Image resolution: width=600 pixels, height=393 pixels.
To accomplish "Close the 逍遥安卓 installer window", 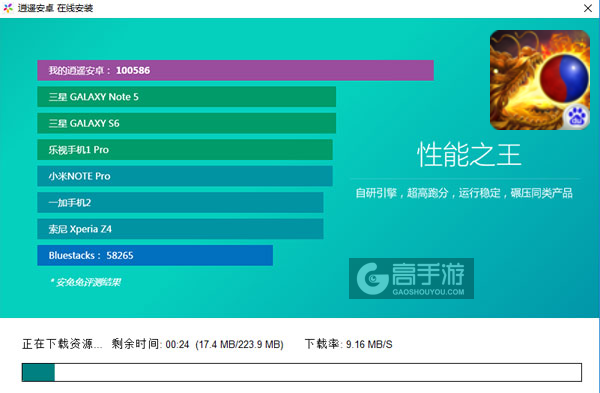I will 588,8.
